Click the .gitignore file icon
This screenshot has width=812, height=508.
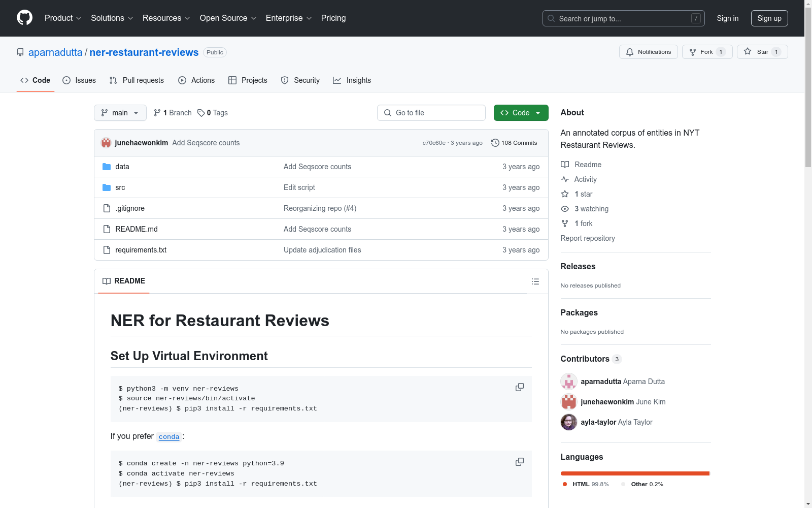[107, 208]
